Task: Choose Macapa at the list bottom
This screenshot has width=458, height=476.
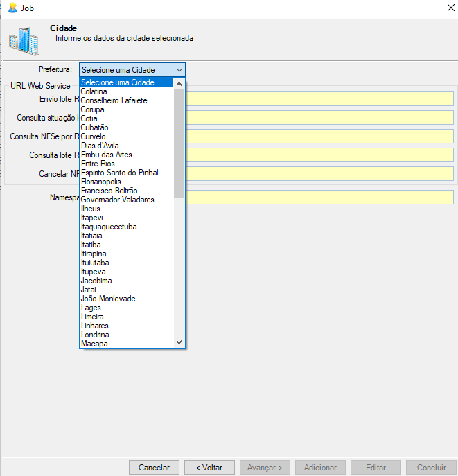Action: tap(94, 344)
